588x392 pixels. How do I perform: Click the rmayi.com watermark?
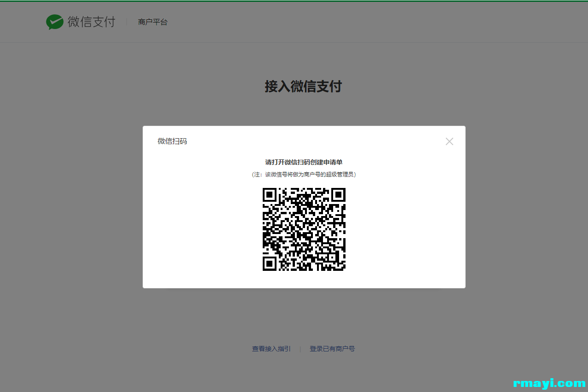point(549,383)
